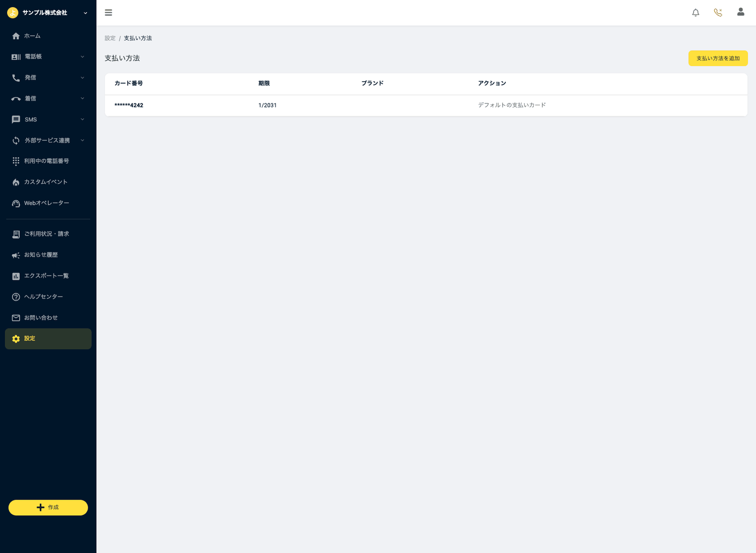Click the yellow 作成 create button
This screenshot has height=553, width=756.
48,508
